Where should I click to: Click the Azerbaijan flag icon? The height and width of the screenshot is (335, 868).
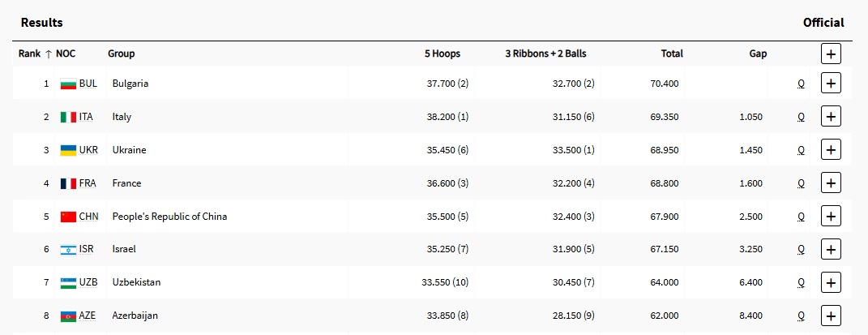point(68,316)
